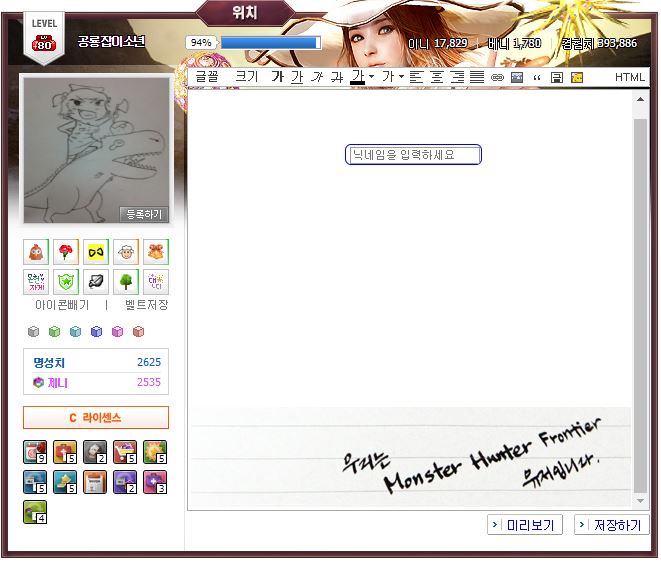Click the C 라이센스 button
The width and height of the screenshot is (661, 567).
click(96, 418)
